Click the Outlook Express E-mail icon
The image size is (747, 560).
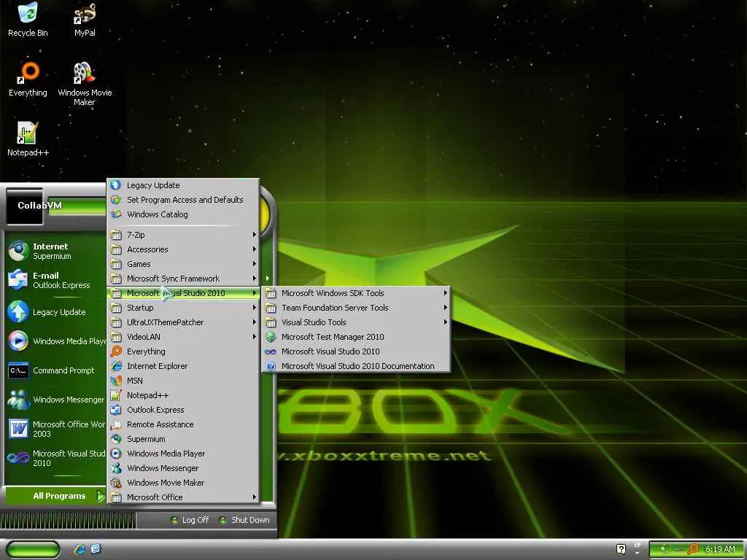(18, 280)
